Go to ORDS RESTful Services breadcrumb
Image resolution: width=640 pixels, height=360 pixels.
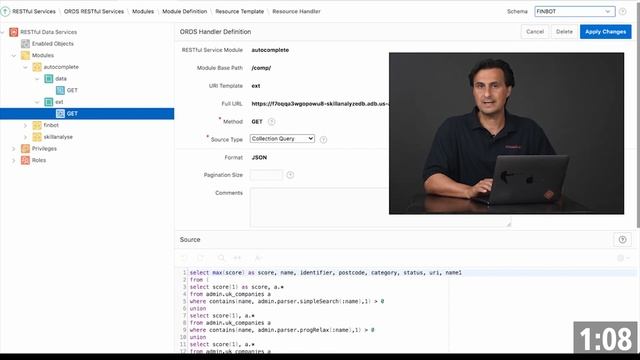94,11
